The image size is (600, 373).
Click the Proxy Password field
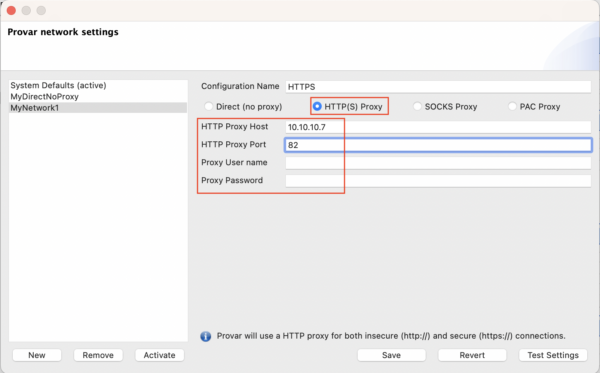[438, 181]
